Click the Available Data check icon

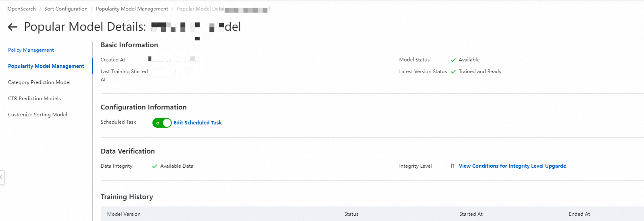point(154,166)
